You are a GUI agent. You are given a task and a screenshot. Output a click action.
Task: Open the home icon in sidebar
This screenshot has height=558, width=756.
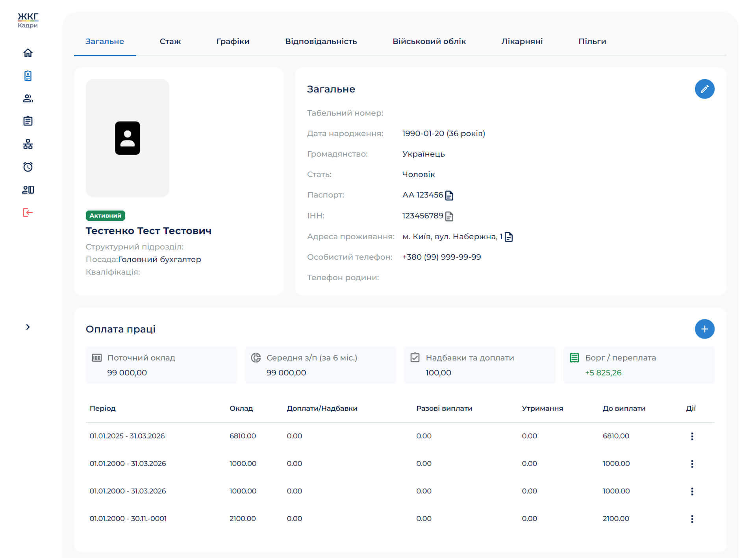(x=28, y=53)
